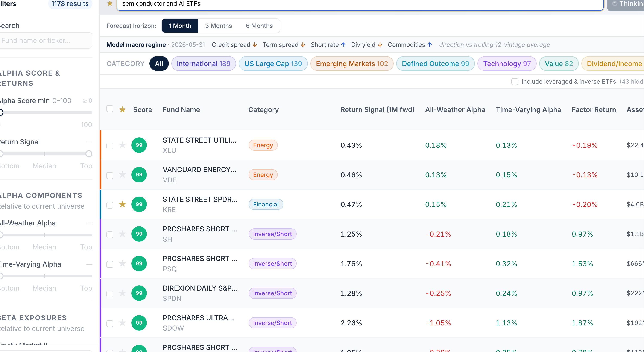Star the SPDN fund row

click(122, 293)
